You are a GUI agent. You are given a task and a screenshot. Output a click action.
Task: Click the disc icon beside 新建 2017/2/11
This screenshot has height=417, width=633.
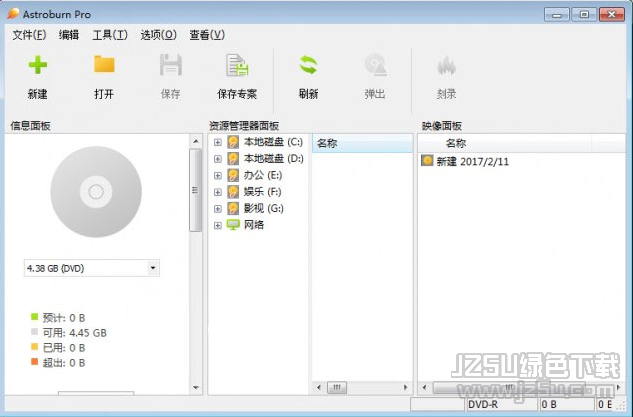pos(427,161)
